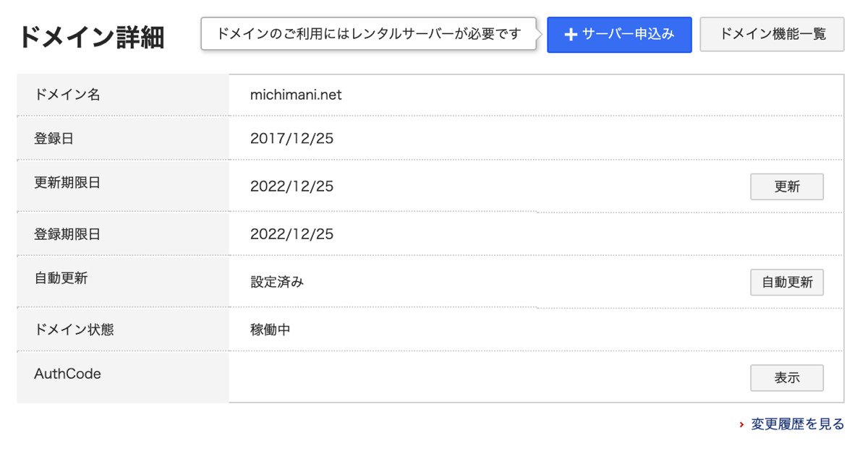Click the rental server notice tooltip bubble

(x=365, y=34)
